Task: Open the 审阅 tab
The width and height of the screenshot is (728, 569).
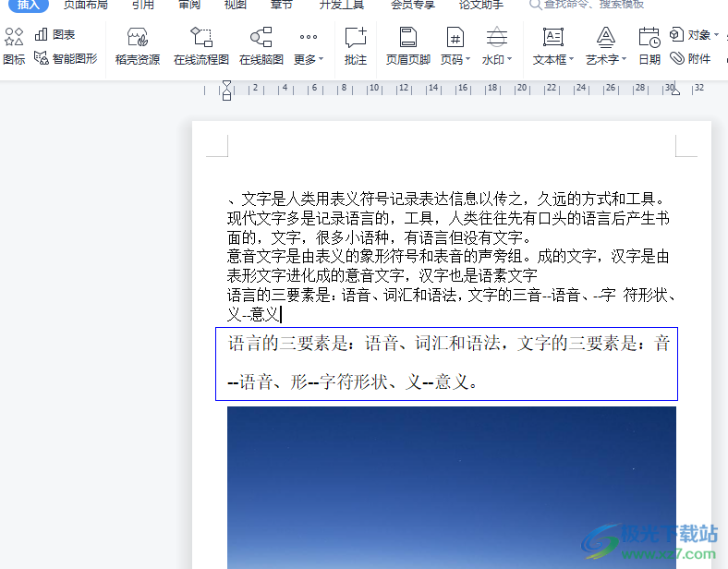Action: coord(189,5)
